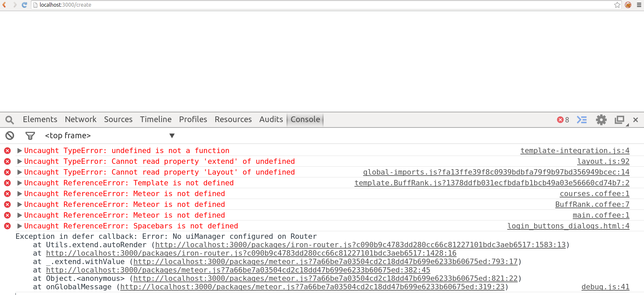
Task: Select 'Exception in defer callback' message text
Action: pyautogui.click(x=166, y=236)
